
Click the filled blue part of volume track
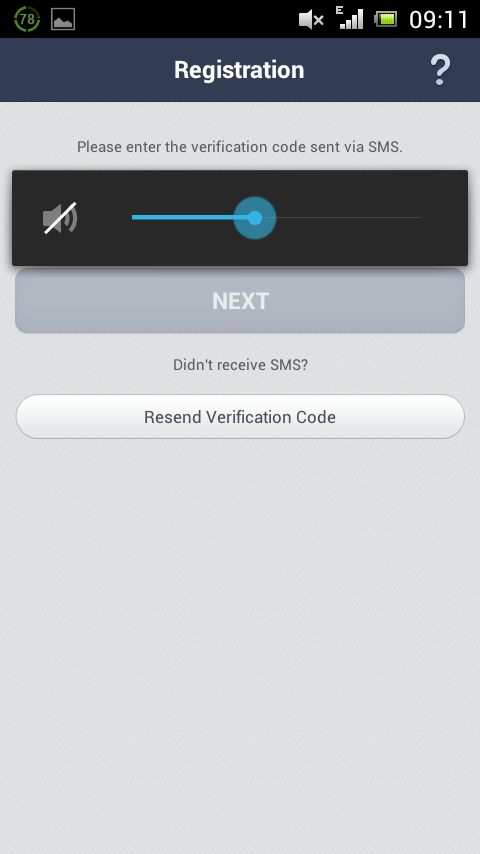[183, 217]
